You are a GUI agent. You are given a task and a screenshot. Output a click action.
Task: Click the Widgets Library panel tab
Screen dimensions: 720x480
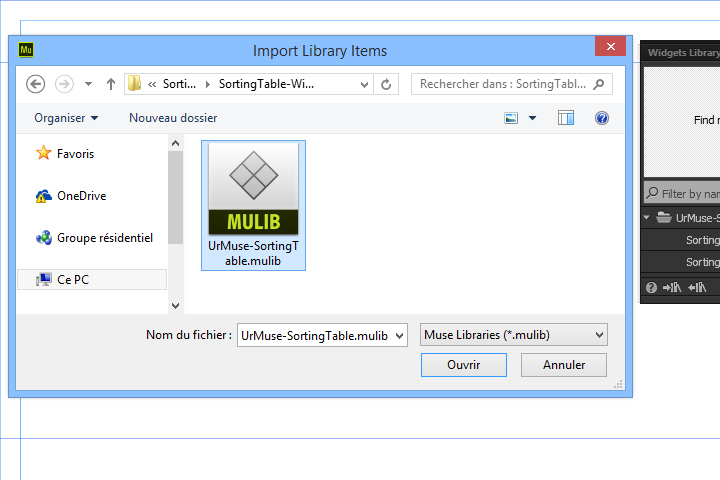[x=683, y=53]
